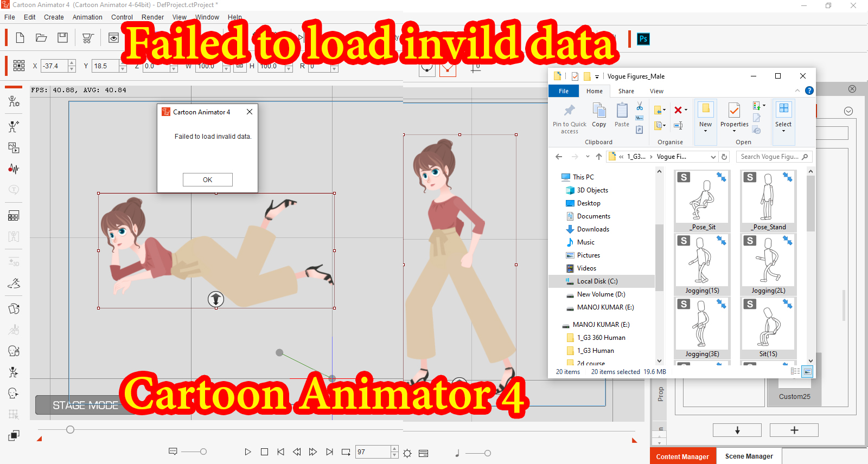This screenshot has width=868, height=464.
Task: Switch to the Scene Manager tab
Action: (x=749, y=456)
